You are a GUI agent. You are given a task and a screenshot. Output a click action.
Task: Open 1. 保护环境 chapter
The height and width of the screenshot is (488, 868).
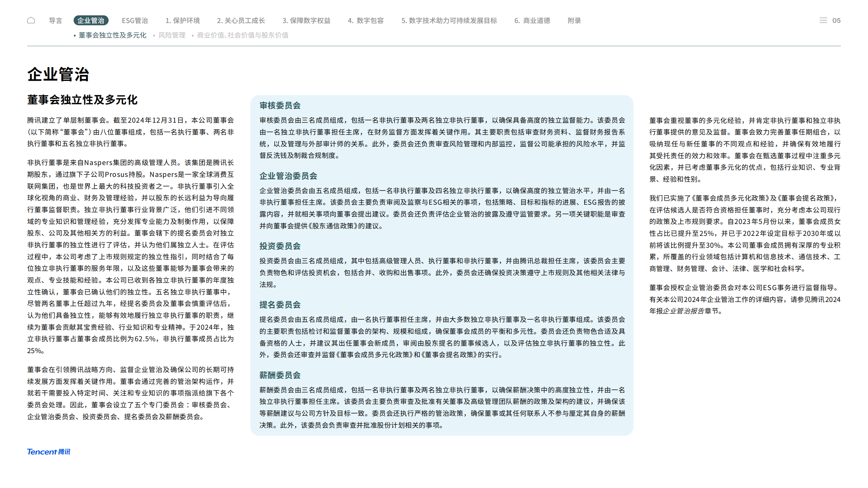(x=182, y=21)
